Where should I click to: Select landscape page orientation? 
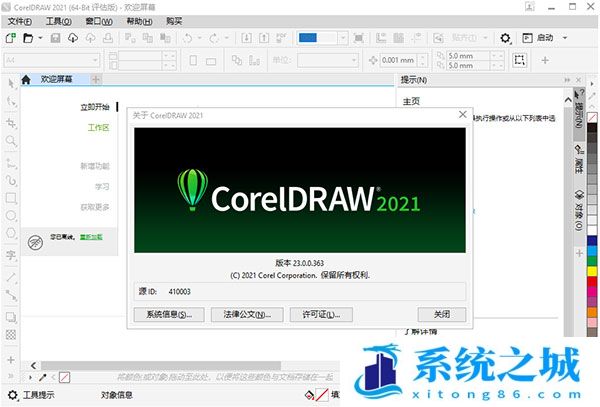click(211, 61)
